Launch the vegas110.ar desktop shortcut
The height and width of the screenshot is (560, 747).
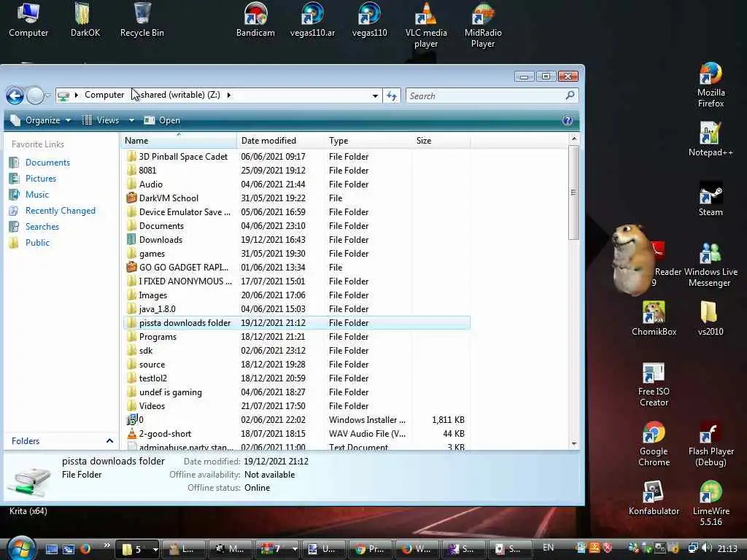tap(312, 20)
